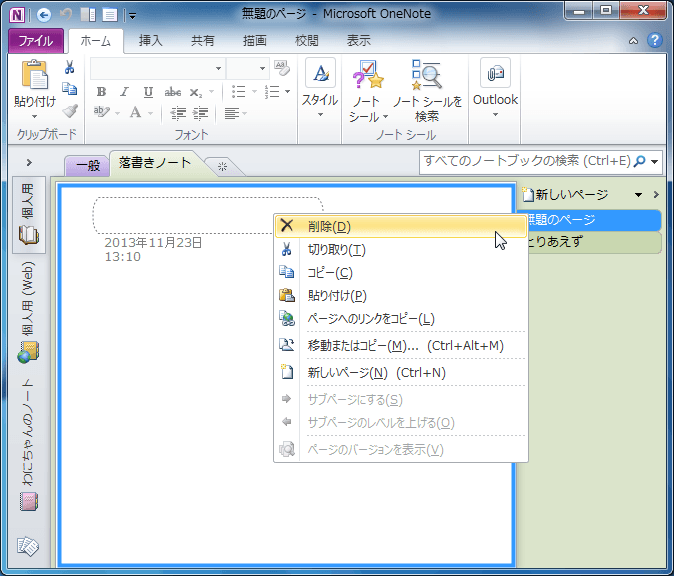The width and height of the screenshot is (674, 576).
Task: Open the 個人用 (Web) notebook
Action: click(x=28, y=312)
